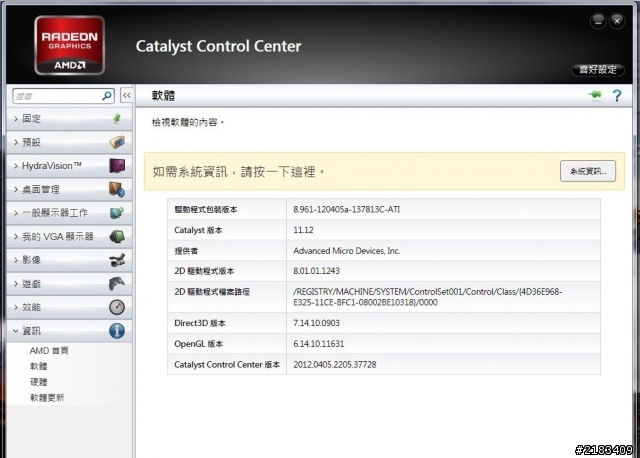Image resolution: width=640 pixels, height=458 pixels.
Task: Click the 遊戲 gamepad icon
Action: click(x=117, y=283)
